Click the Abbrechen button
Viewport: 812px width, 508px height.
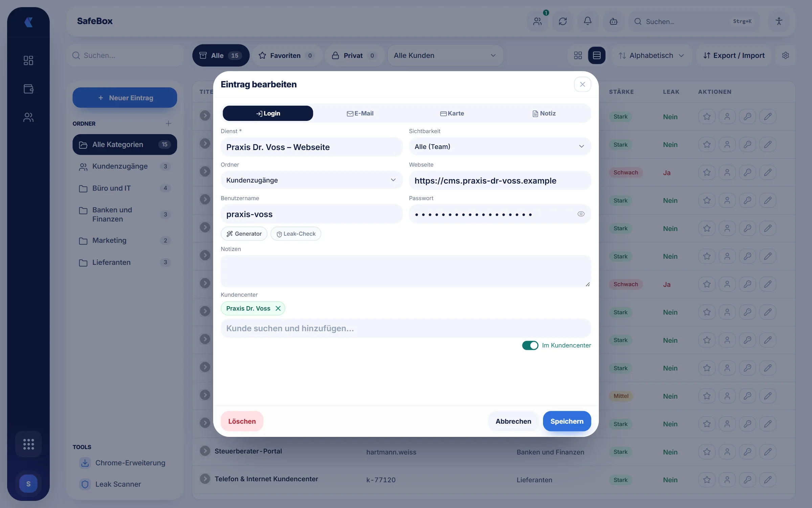[x=513, y=421]
